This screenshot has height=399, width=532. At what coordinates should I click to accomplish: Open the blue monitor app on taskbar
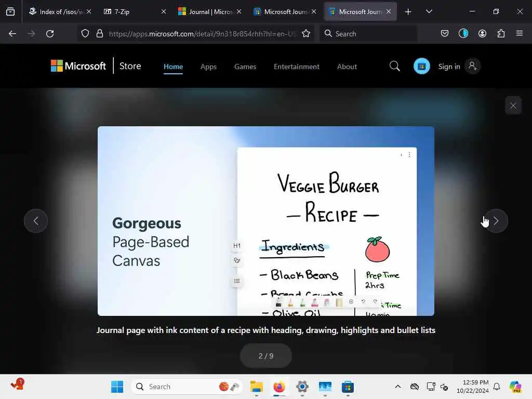tap(325, 387)
